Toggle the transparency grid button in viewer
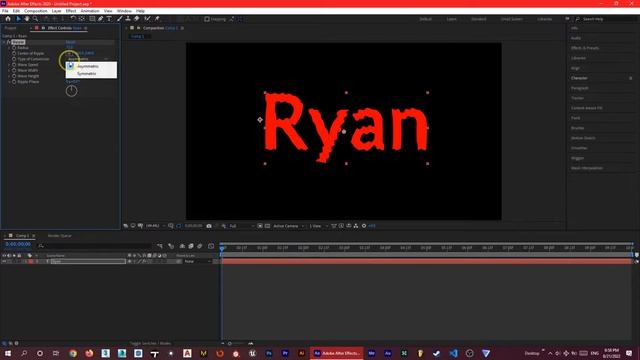This screenshot has width=640, height=360. [267, 226]
